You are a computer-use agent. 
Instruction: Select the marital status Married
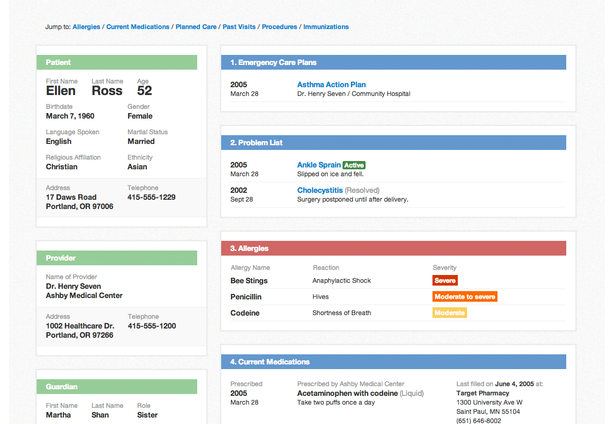pyautogui.click(x=141, y=142)
